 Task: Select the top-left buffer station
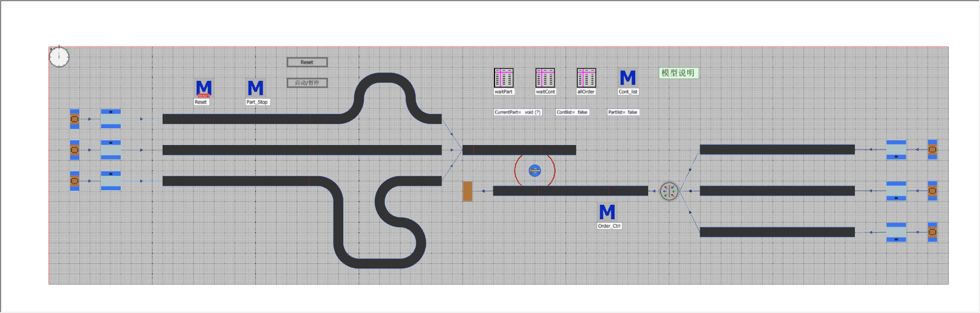point(111,119)
